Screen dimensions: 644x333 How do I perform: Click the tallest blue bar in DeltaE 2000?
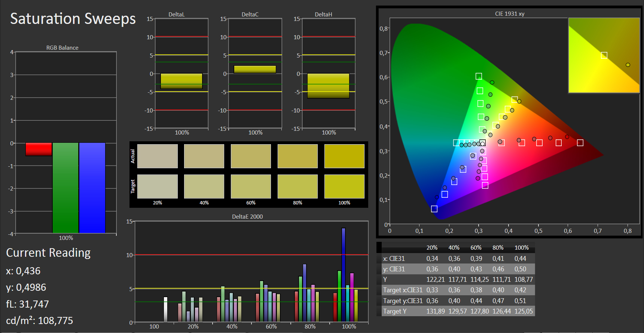tap(344, 275)
